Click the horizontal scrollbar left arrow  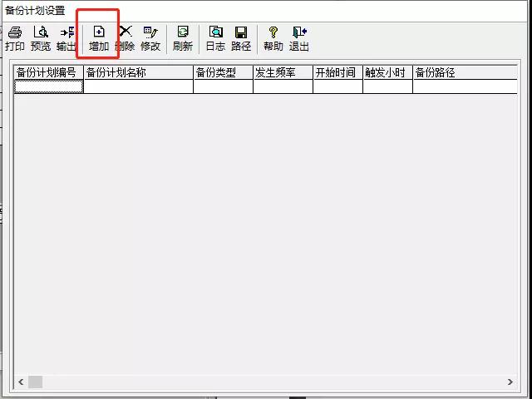pyautogui.click(x=22, y=382)
